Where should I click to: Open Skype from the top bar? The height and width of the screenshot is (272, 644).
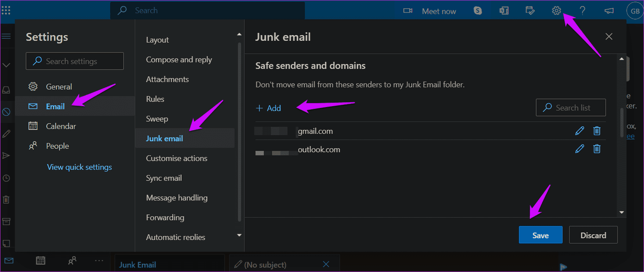pyautogui.click(x=478, y=11)
